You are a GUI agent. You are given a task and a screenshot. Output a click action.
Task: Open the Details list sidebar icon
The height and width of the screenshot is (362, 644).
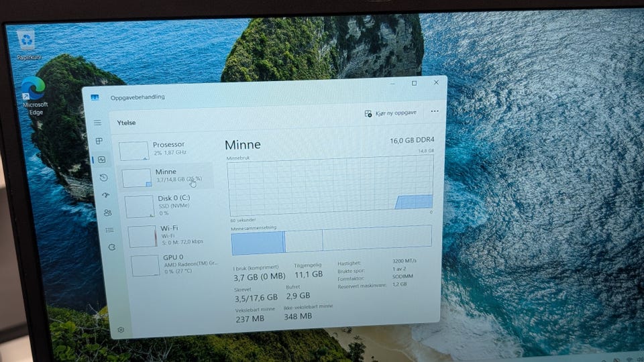click(109, 230)
